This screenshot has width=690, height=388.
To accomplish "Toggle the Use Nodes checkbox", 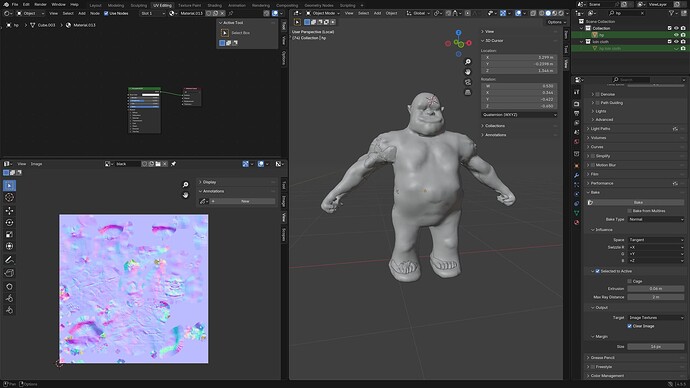I will 106,13.
